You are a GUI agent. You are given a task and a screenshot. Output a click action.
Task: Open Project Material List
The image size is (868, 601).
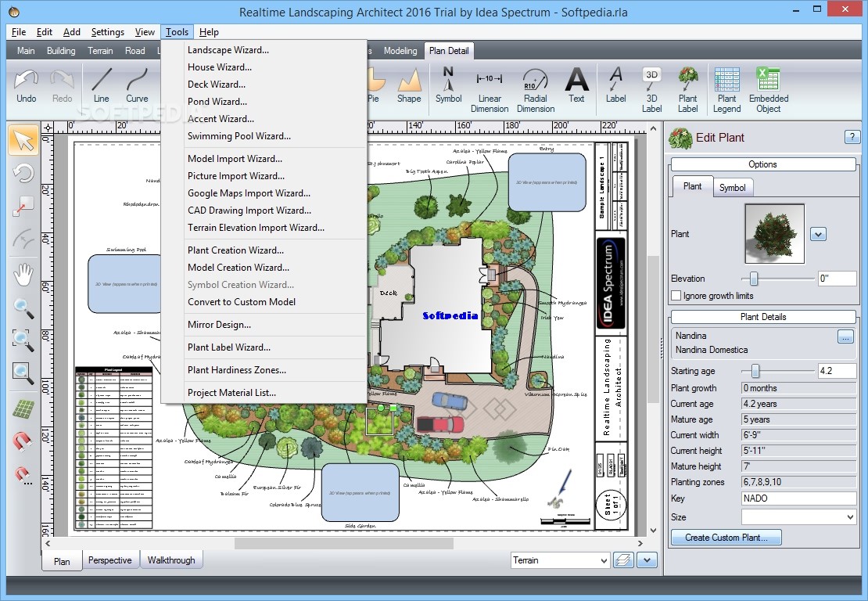click(231, 393)
